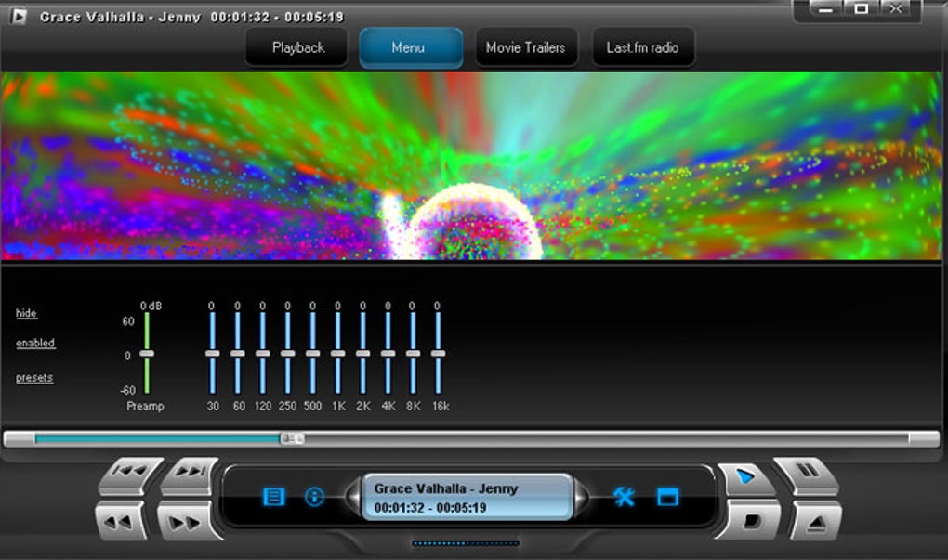The height and width of the screenshot is (560, 948).
Task: Click the 500 Hz band slider
Action: tap(312, 354)
